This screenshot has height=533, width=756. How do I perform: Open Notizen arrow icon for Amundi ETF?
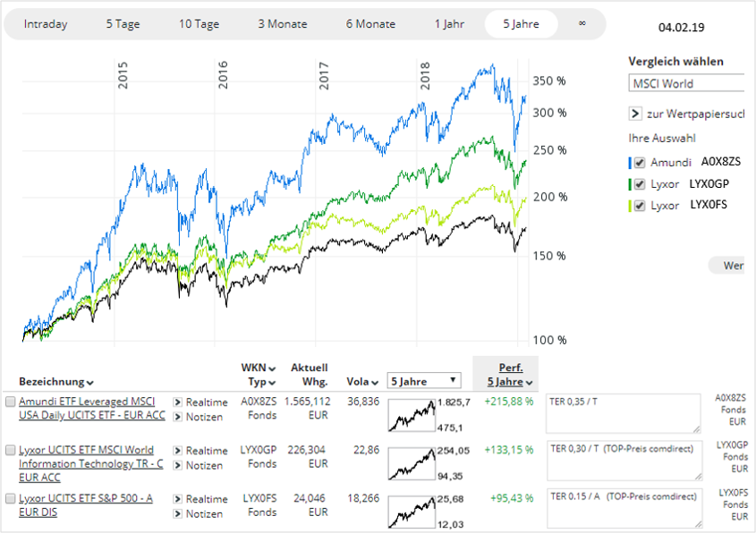coord(178,417)
